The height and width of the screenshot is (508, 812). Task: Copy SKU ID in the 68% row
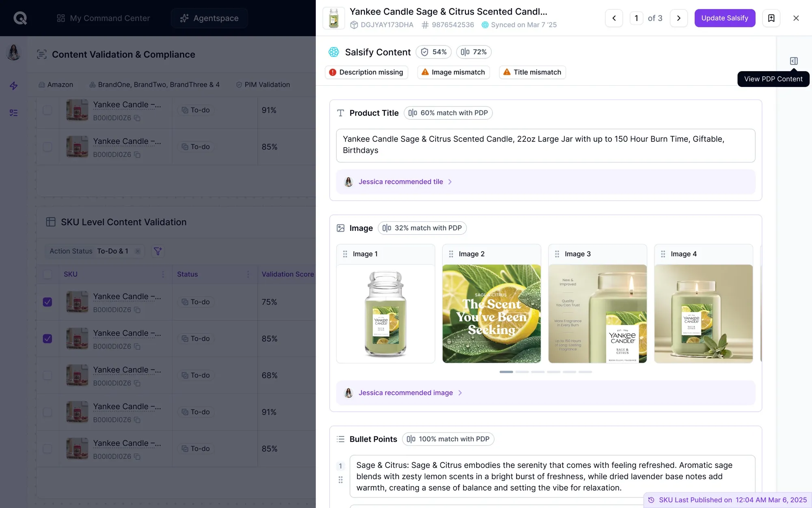(137, 383)
